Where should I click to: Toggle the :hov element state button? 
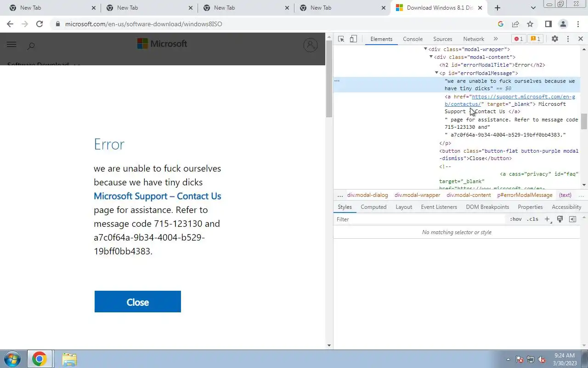pyautogui.click(x=515, y=219)
